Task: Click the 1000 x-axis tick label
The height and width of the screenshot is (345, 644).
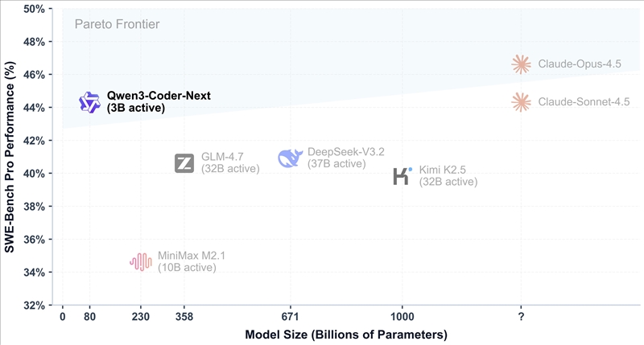Action: click(x=402, y=317)
